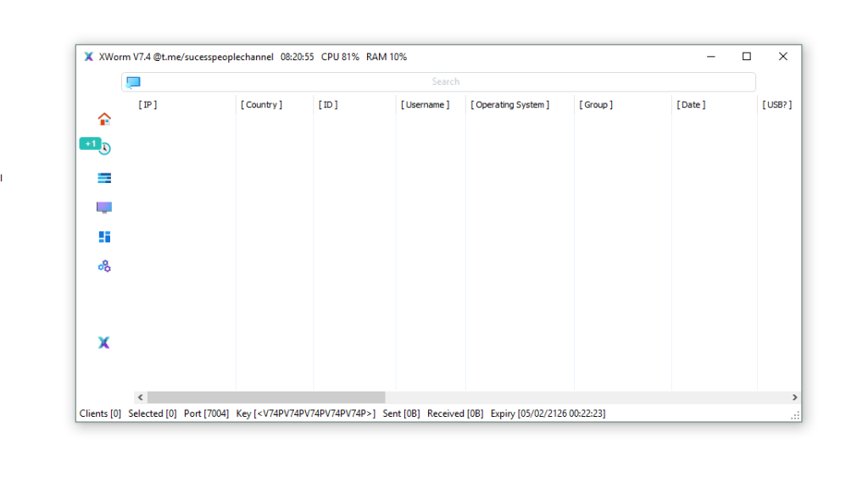
Task: Sort by the [ IP ] column header
Action: [x=147, y=104]
